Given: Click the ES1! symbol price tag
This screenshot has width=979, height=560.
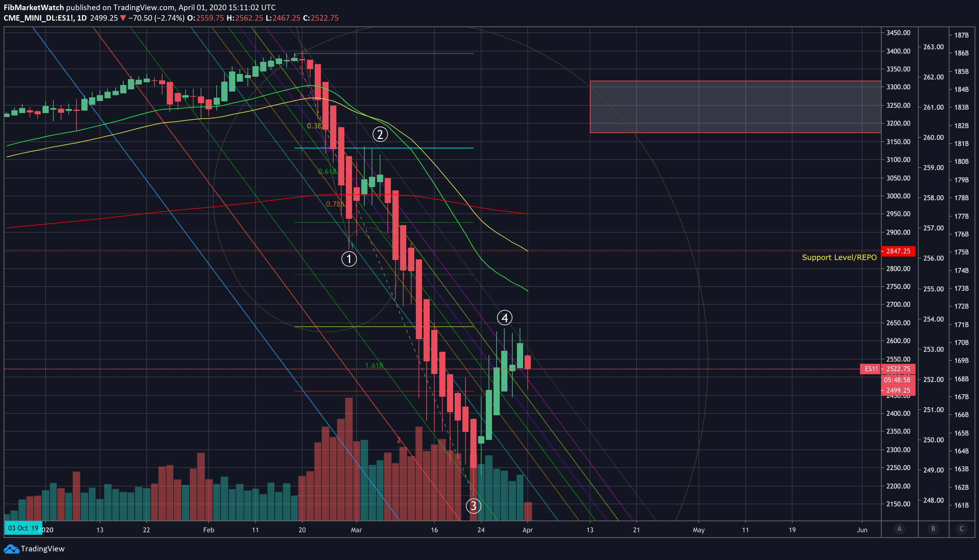Looking at the screenshot, I should point(870,369).
